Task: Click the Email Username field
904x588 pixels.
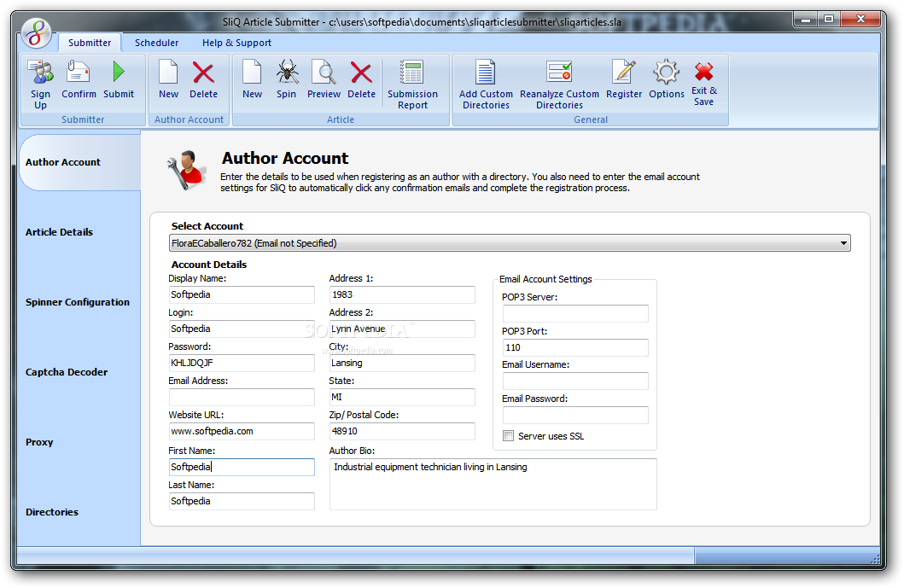Action: [x=575, y=381]
